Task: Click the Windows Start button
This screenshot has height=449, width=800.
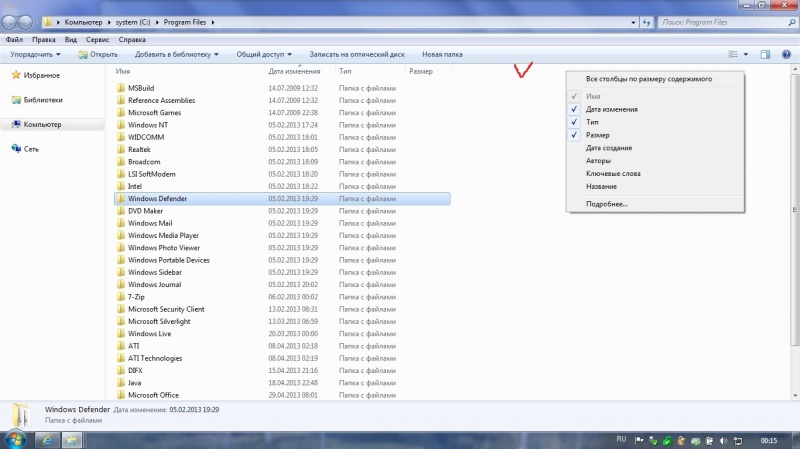Action: point(15,439)
